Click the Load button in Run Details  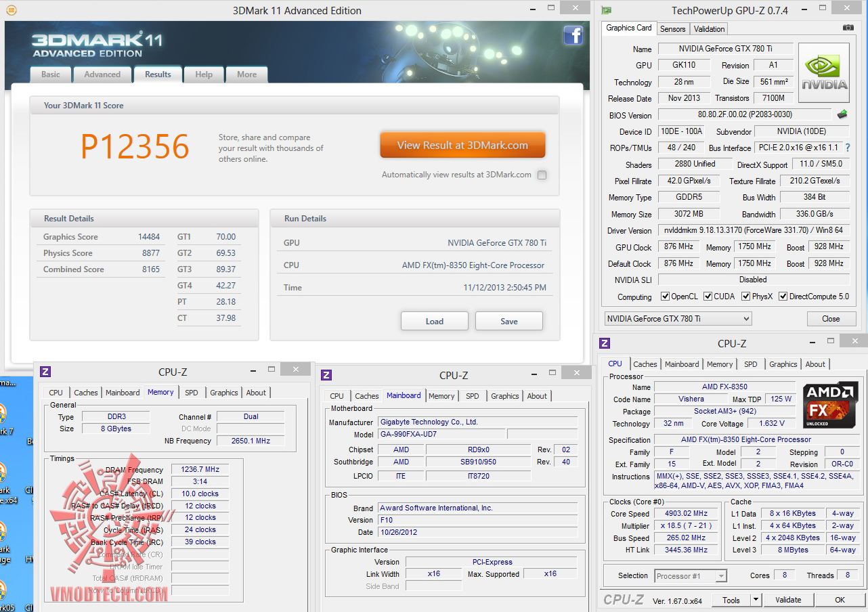pos(435,321)
